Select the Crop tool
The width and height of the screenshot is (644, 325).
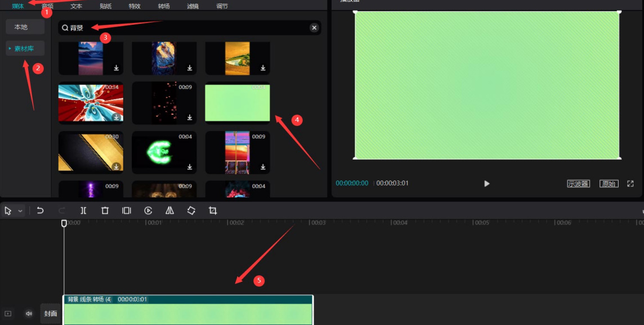pos(213,210)
